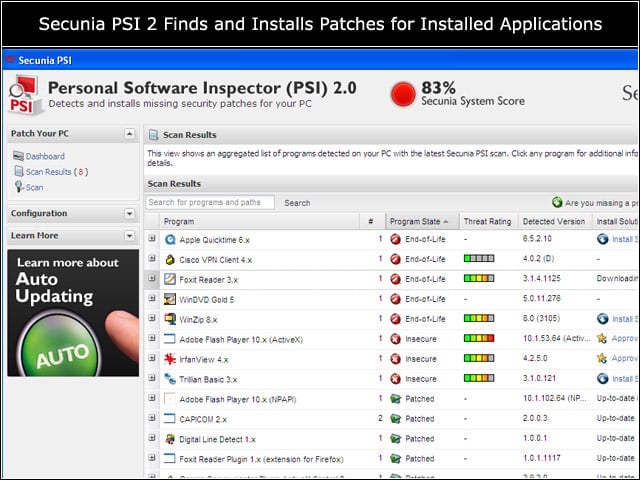Expand the WinDVD Gold 5 row
Viewport: 640px width, 480px height.
click(152, 298)
